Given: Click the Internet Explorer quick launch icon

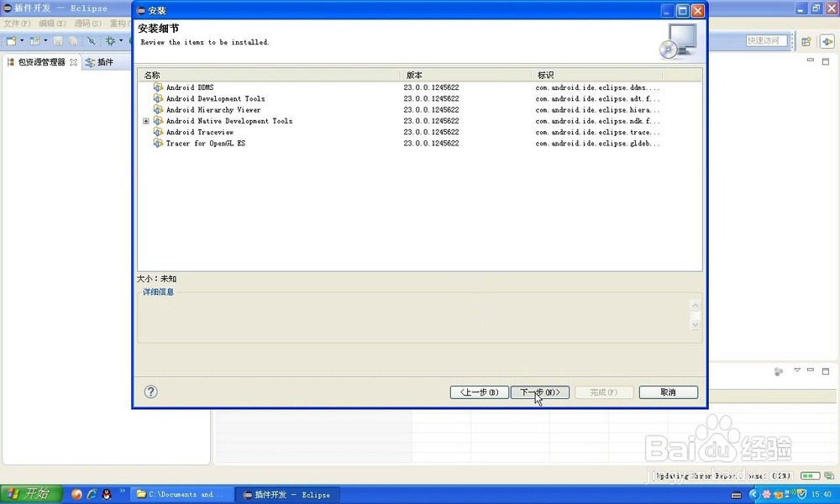Looking at the screenshot, I should [x=92, y=495].
